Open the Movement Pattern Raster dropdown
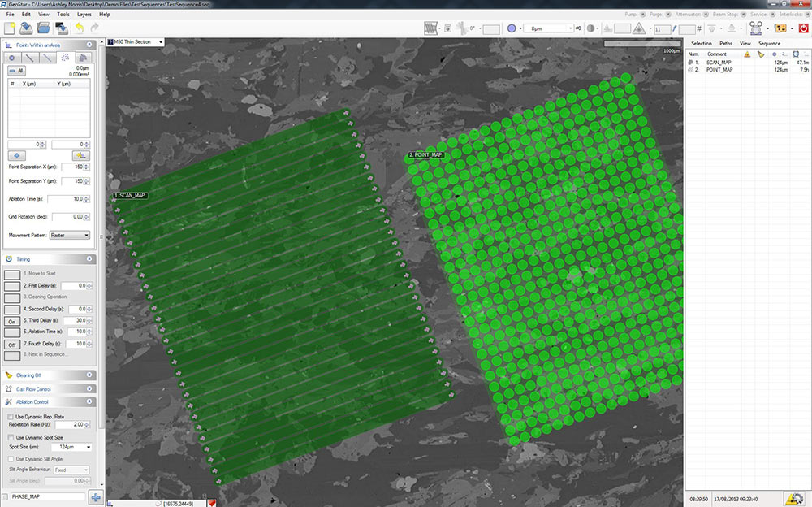Viewport: 812px width, 507px height. point(70,235)
